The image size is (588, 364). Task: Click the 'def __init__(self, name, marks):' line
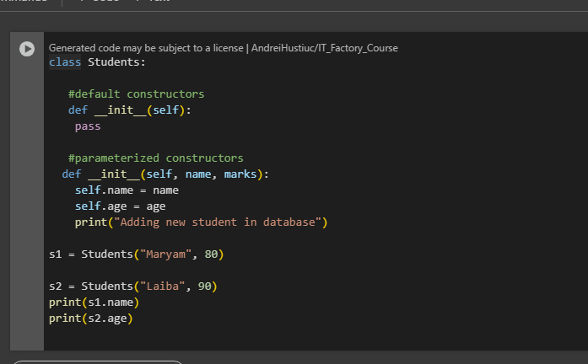tap(165, 174)
